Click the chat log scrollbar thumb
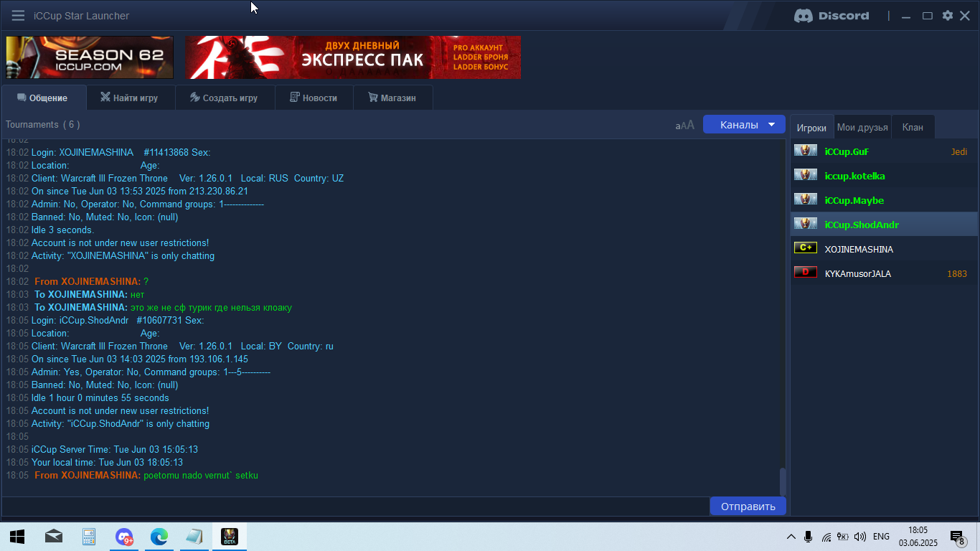 783,481
